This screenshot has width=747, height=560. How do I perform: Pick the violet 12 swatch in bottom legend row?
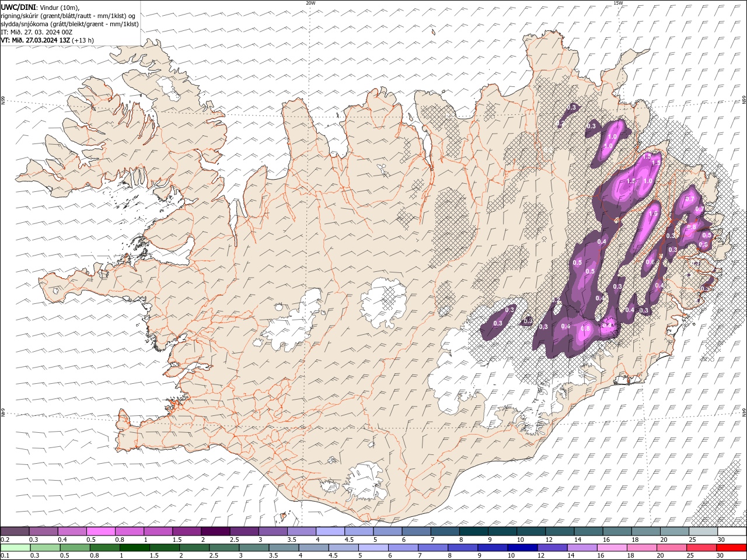coord(553,548)
